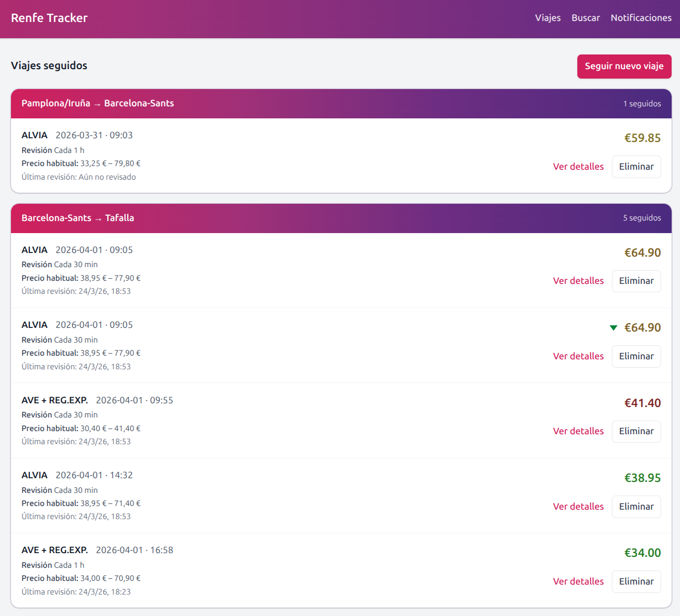The width and height of the screenshot is (680, 616).
Task: Go to the Buscar page
Action: pyautogui.click(x=585, y=18)
